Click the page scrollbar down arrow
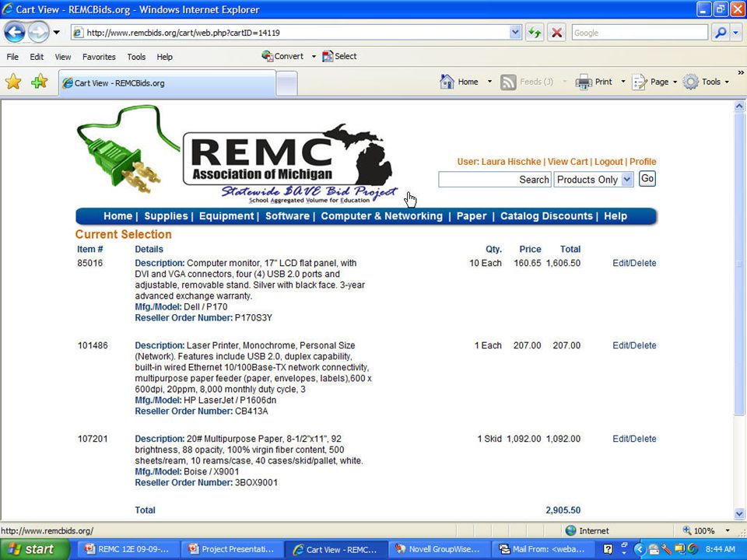747x560 pixels. click(x=739, y=513)
